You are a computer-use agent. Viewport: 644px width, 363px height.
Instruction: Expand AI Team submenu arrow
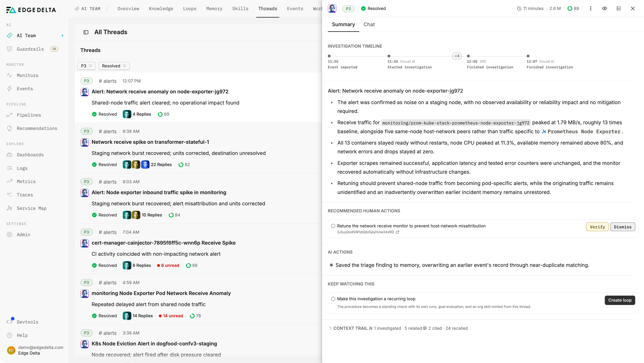pos(62,36)
